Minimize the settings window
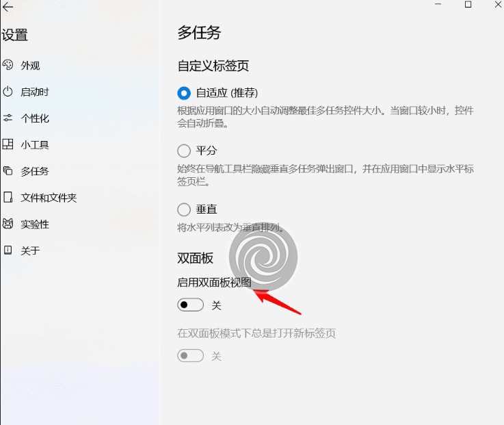The image size is (504, 425). (438, 5)
